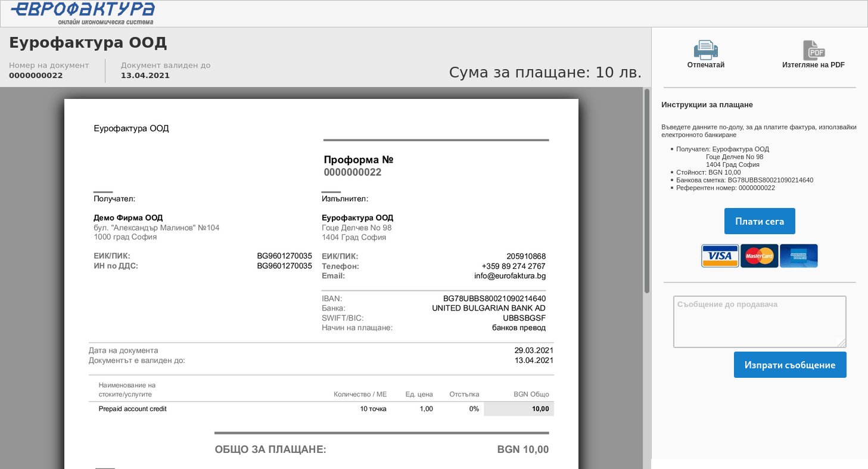Click the info@eurofaktura.bg email in invoice
Viewport: 868px width, 469px height.
click(509, 276)
